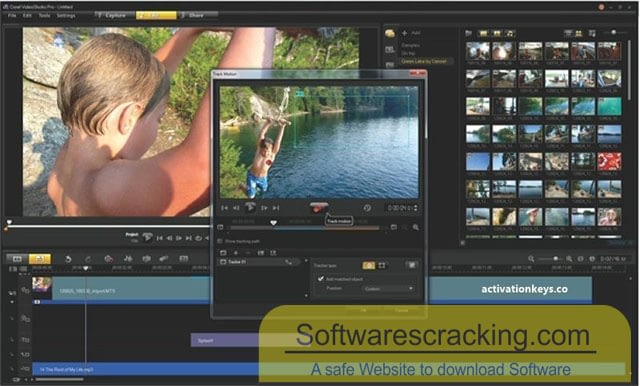640x386 pixels.
Task: Adjust timecode stepper in Track Motion dialog
Action: [416, 208]
